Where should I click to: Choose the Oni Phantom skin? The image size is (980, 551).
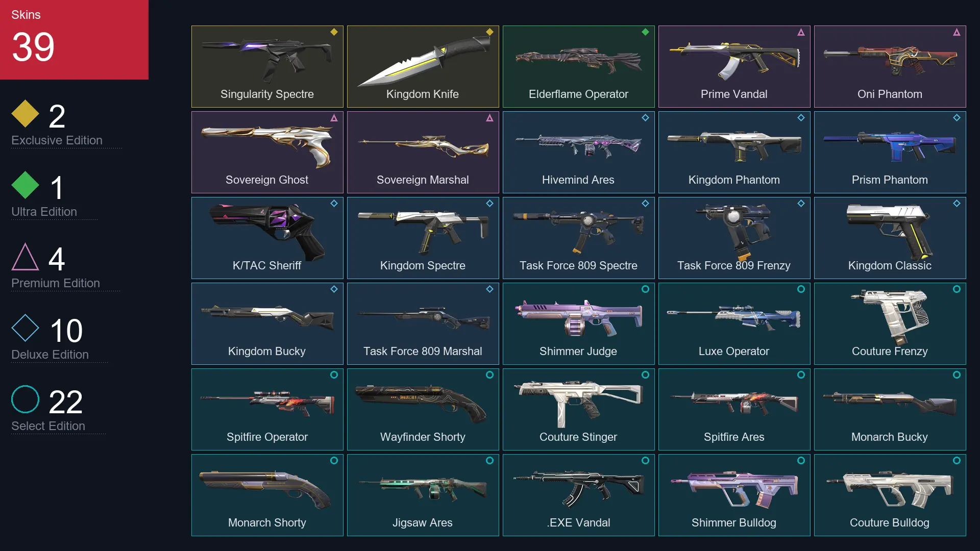(890, 66)
